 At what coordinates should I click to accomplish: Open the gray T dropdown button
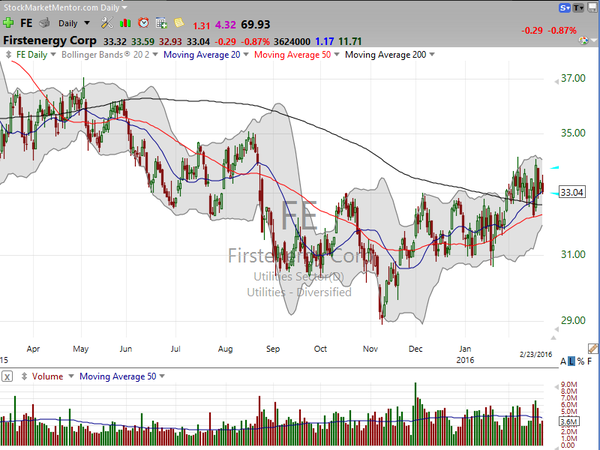pos(578,8)
